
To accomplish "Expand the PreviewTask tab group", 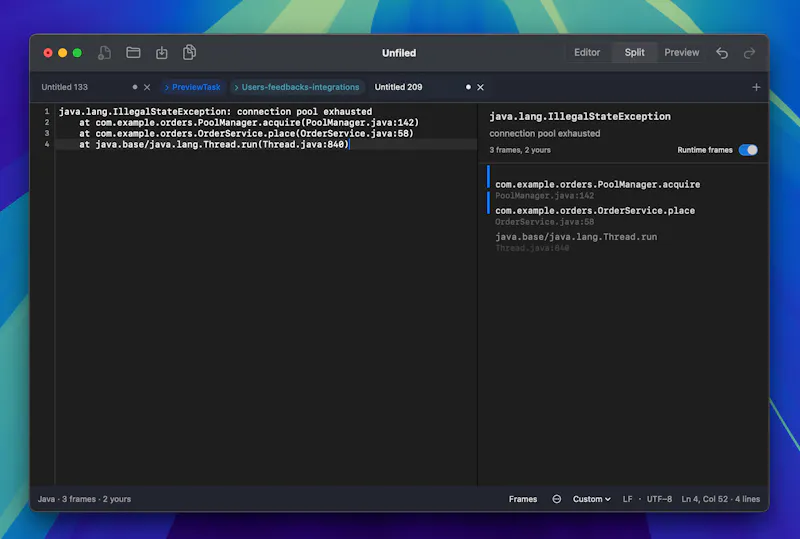I will (192, 87).
